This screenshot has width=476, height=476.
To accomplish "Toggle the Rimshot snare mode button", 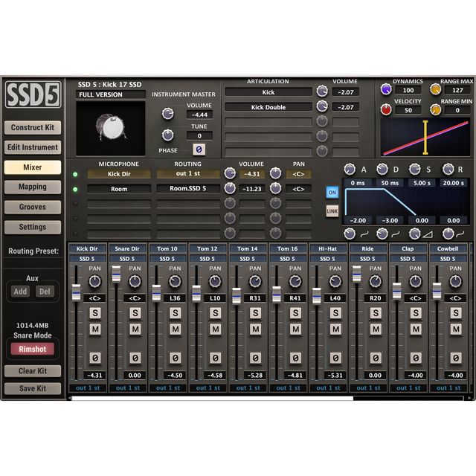I will click(33, 349).
